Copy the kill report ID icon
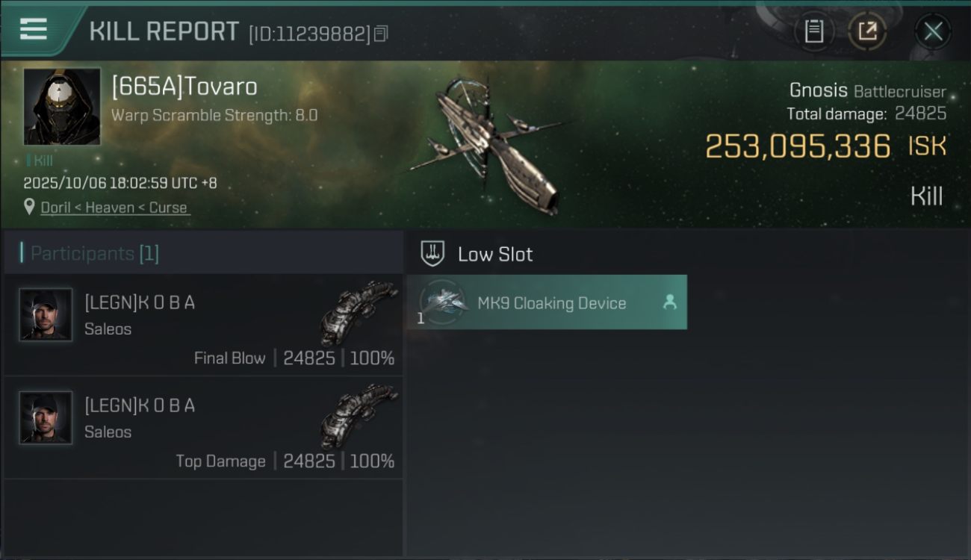 pyautogui.click(x=381, y=34)
